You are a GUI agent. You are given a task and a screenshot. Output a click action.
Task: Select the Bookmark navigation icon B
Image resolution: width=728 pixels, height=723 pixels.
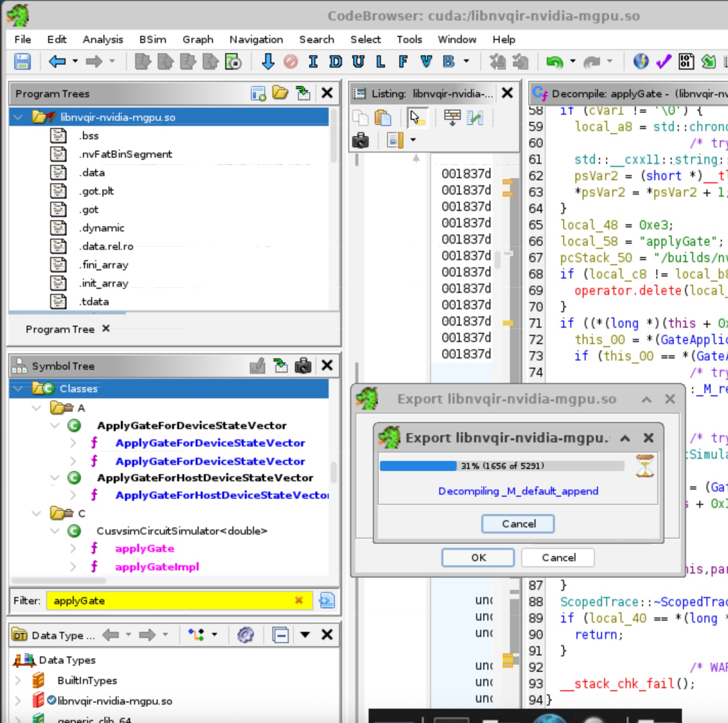point(448,62)
